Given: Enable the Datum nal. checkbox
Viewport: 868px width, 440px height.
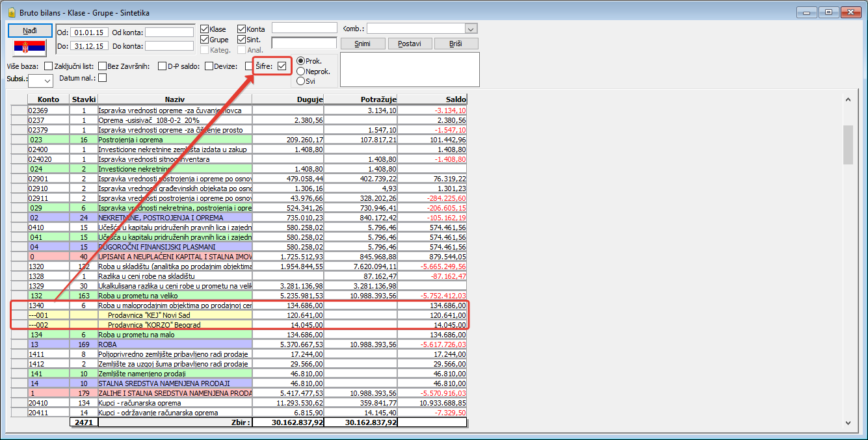Looking at the screenshot, I should (102, 79).
